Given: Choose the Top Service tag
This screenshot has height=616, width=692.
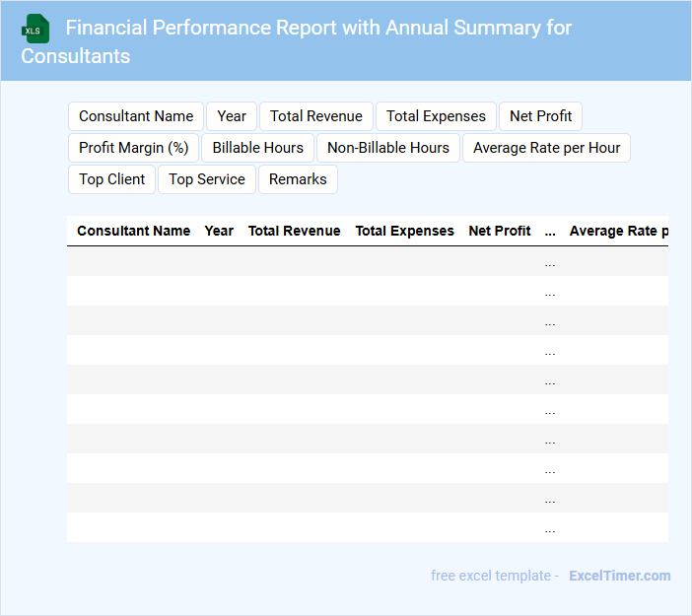Looking at the screenshot, I should 207,179.
